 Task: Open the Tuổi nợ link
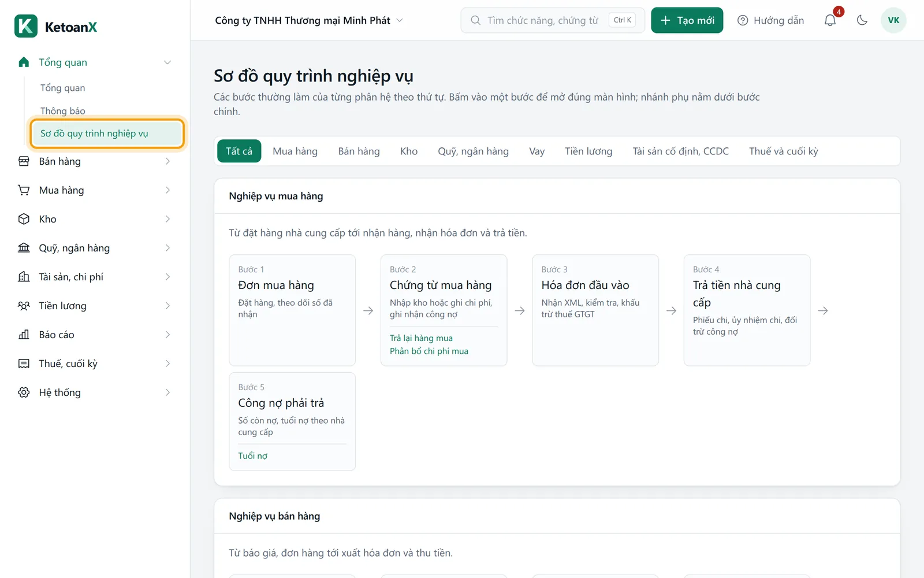pyautogui.click(x=253, y=456)
